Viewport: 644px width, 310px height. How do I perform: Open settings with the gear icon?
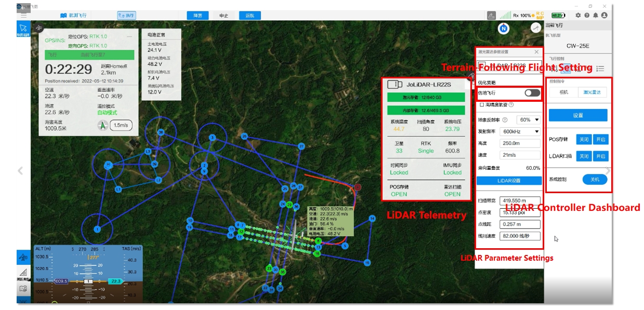pyautogui.click(x=579, y=16)
